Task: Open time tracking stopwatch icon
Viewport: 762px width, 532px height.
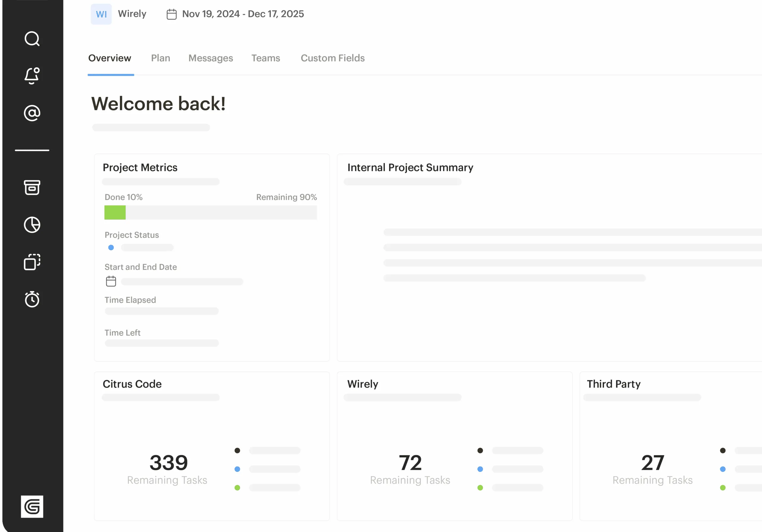Action: click(x=32, y=299)
